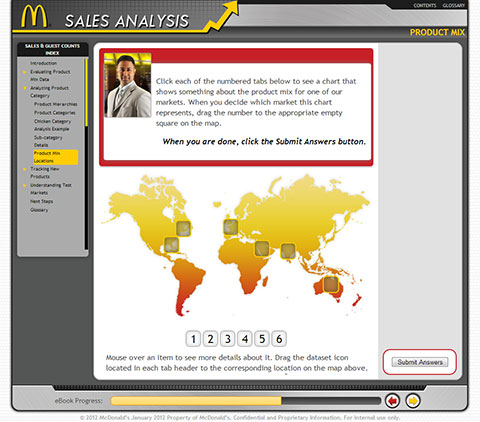Image resolution: width=480 pixels, height=422 pixels.
Task: Open the Glossary link in header
Action: [x=454, y=5]
